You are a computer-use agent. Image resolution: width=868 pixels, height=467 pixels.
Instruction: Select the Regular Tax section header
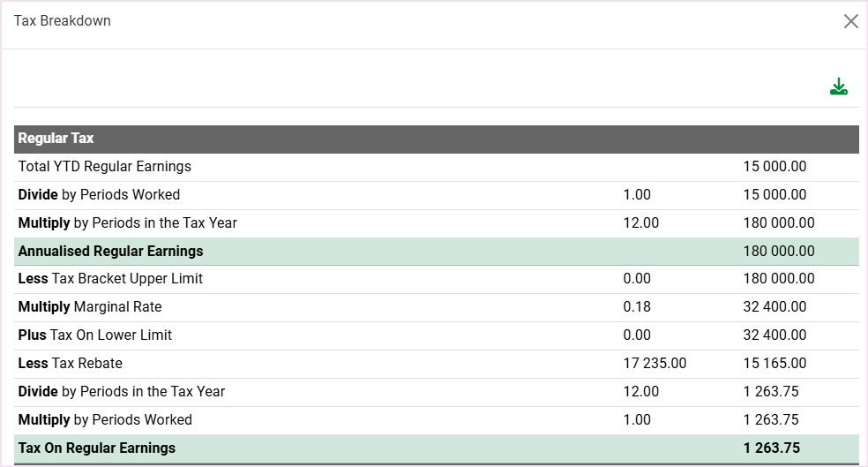click(x=56, y=139)
